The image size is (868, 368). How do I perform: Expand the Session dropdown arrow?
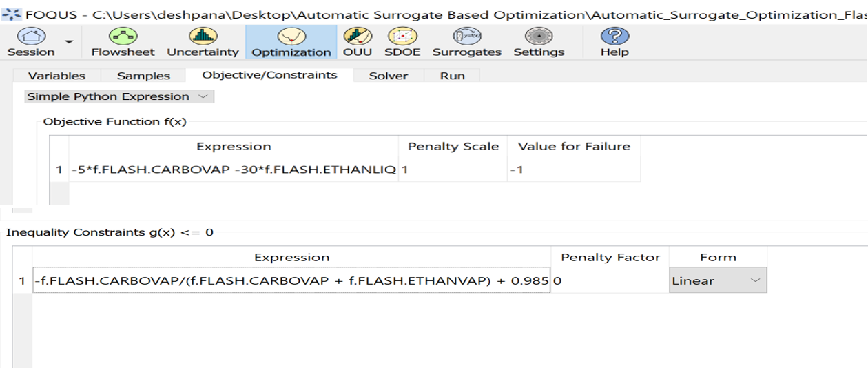pyautogui.click(x=69, y=42)
